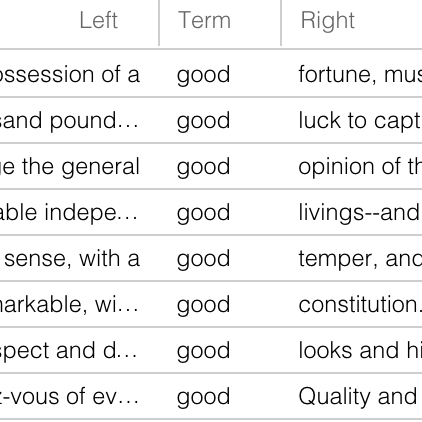This screenshot has width=422, height=422.
Task: Select the row with 'looks and hi'
Action: 211,350
